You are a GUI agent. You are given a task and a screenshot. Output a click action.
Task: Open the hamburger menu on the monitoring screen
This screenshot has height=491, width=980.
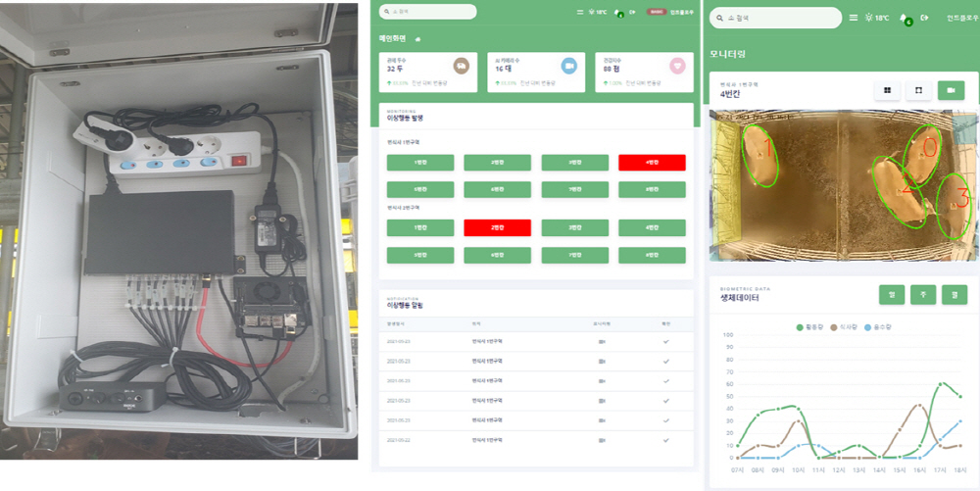(854, 18)
